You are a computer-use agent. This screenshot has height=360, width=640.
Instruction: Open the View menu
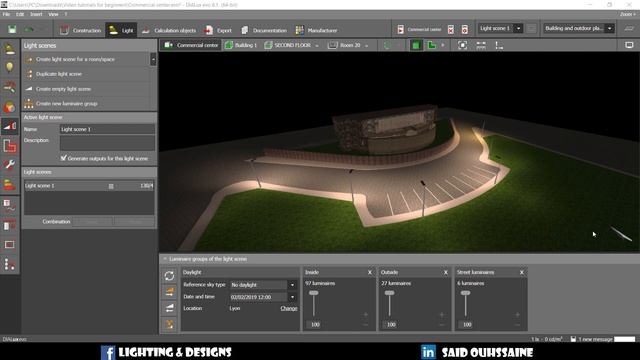[53, 14]
